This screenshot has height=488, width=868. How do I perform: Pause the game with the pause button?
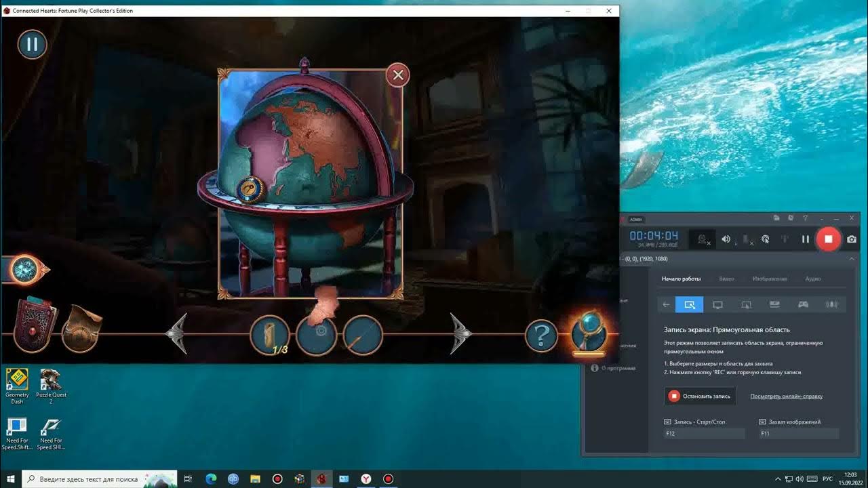pos(32,45)
